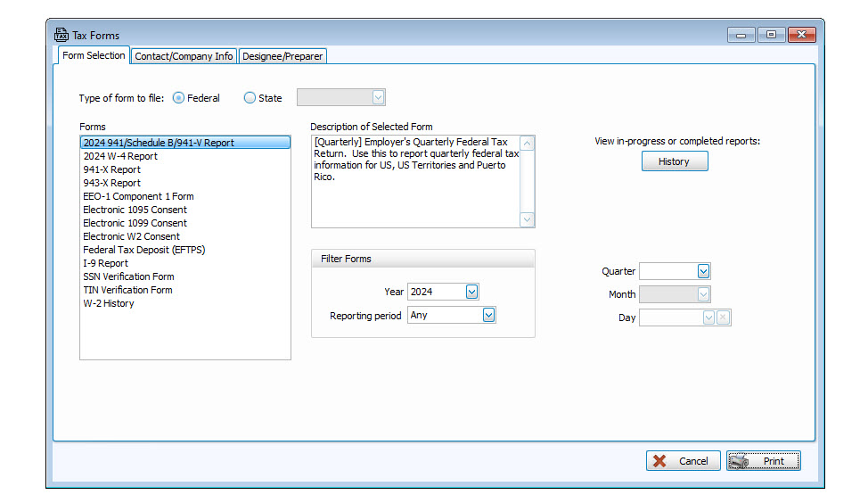The image size is (868, 503).
Task: Click the Tax Forms title bar icon
Action: 61,35
